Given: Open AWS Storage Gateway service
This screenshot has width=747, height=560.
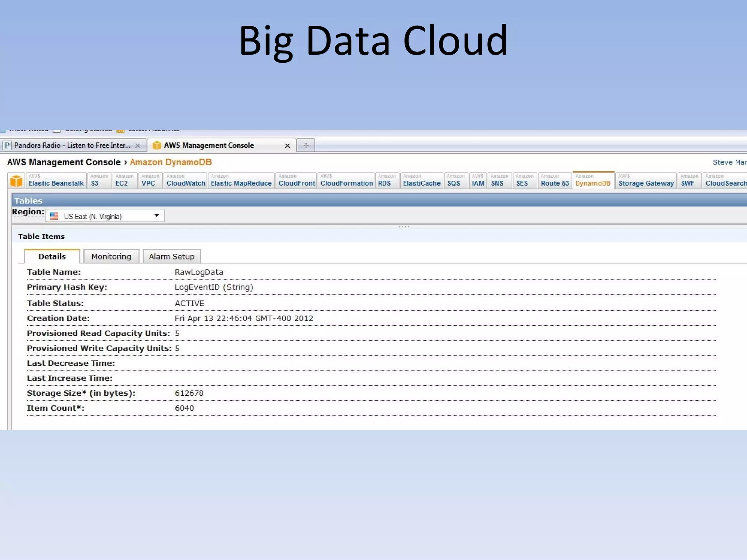Looking at the screenshot, I should pos(646,180).
